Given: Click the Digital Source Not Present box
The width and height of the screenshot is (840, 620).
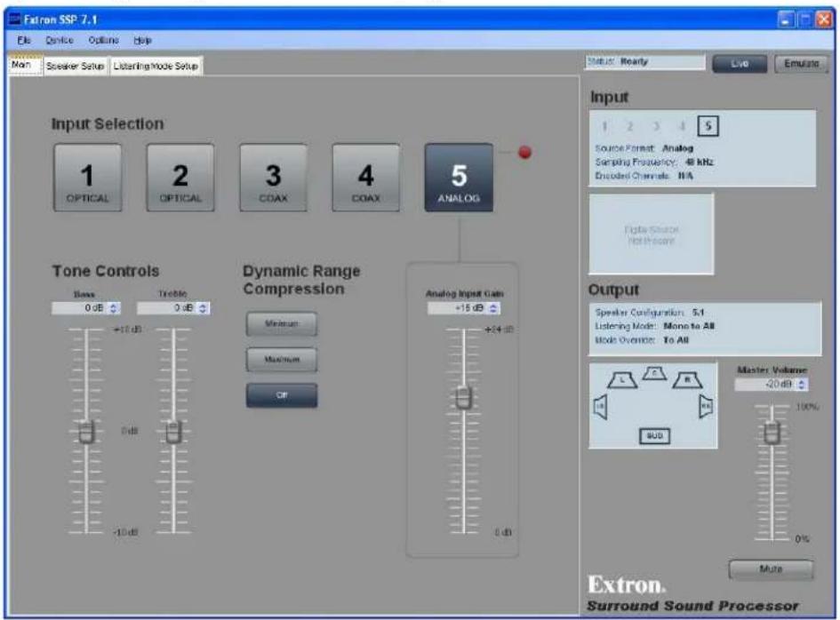Looking at the screenshot, I should pos(652,234).
